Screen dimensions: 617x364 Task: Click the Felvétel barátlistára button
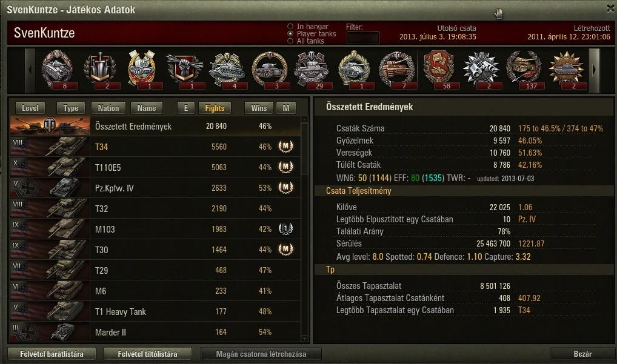coord(52,354)
